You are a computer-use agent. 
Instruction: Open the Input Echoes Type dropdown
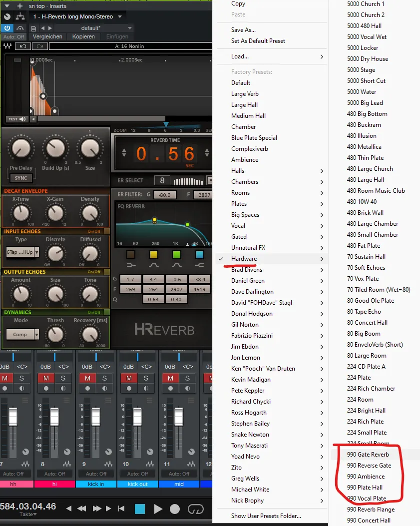(x=22, y=252)
